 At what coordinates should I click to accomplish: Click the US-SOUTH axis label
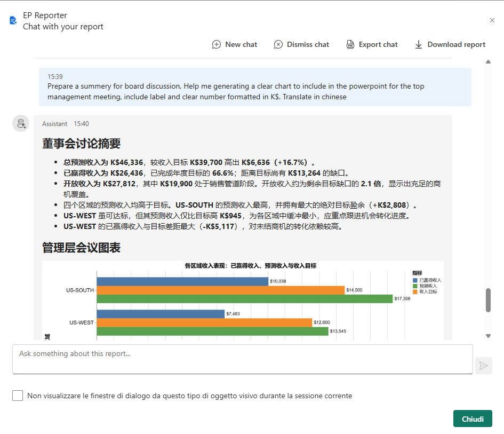(x=79, y=290)
